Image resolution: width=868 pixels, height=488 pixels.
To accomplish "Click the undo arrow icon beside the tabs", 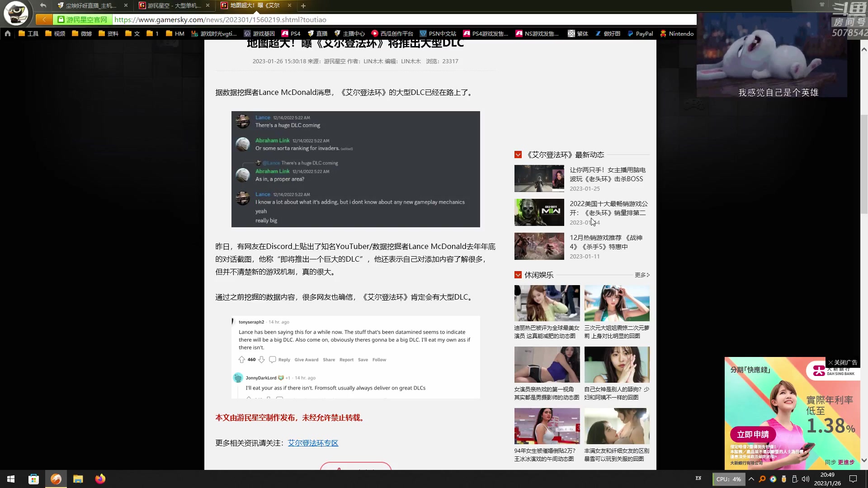I will pos(43,5).
